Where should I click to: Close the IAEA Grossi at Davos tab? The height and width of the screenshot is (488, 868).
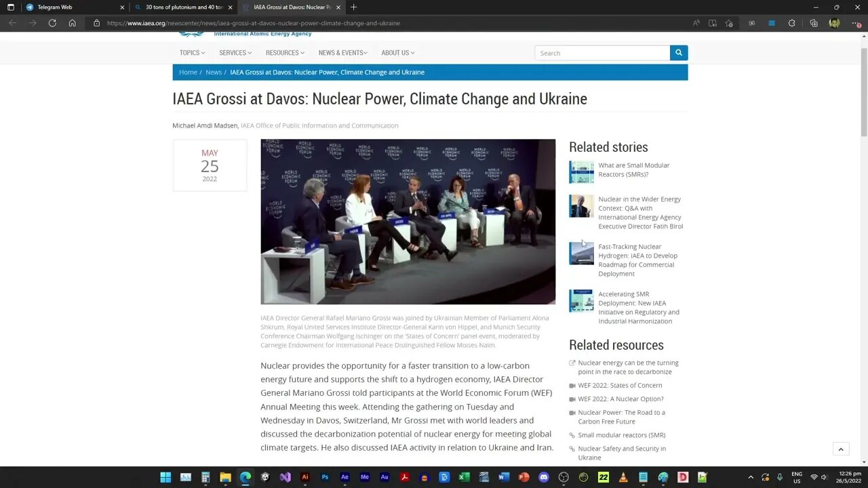(338, 7)
